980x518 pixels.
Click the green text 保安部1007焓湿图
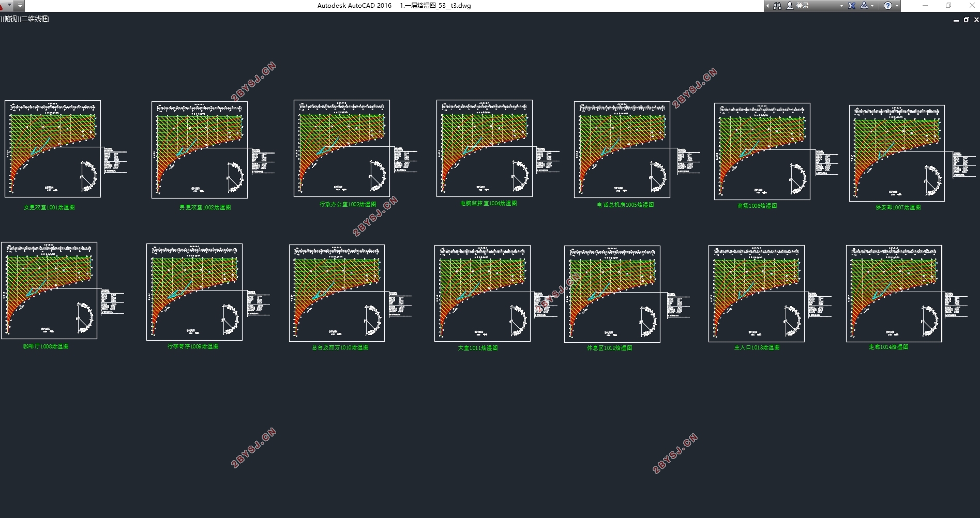click(898, 207)
